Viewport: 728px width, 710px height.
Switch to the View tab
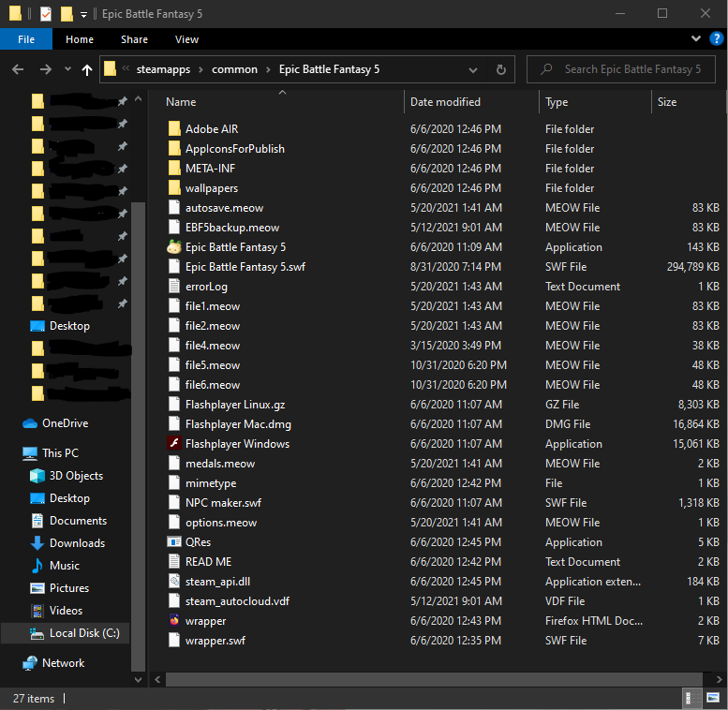[x=186, y=39]
